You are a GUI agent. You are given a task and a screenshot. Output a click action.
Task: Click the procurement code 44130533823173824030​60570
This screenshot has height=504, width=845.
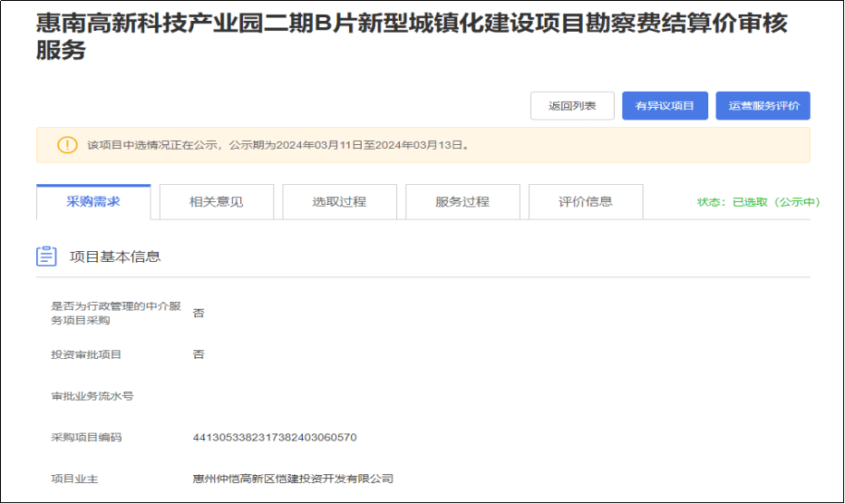click(x=275, y=437)
